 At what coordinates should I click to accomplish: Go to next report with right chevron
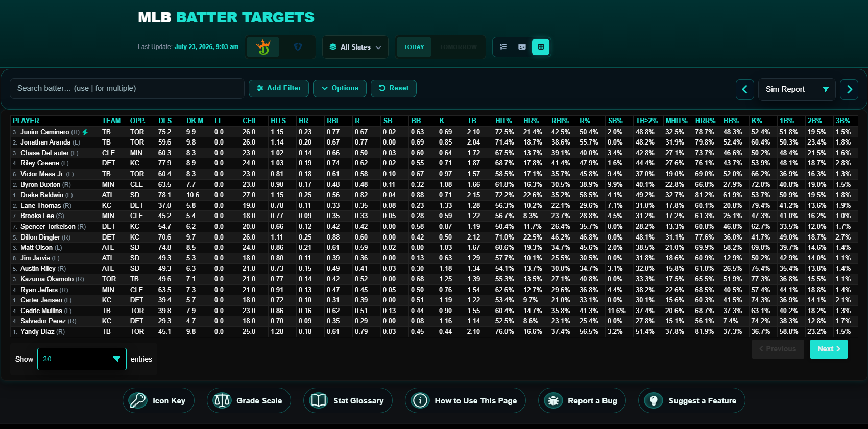(849, 89)
